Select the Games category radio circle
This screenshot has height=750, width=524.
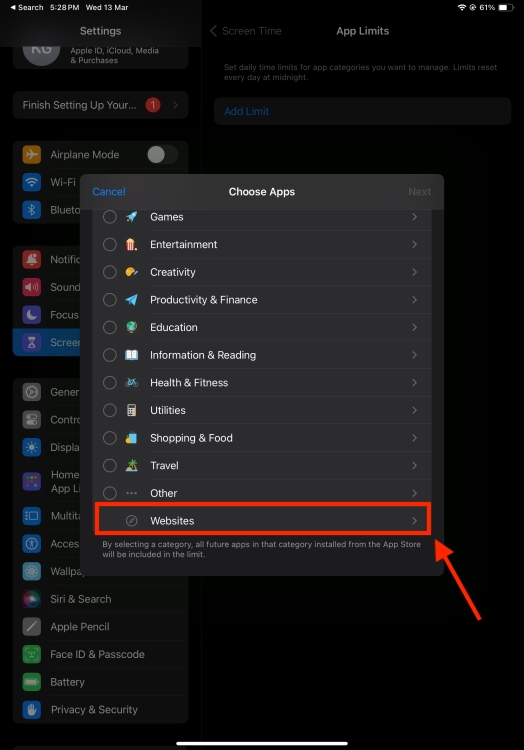click(x=109, y=217)
